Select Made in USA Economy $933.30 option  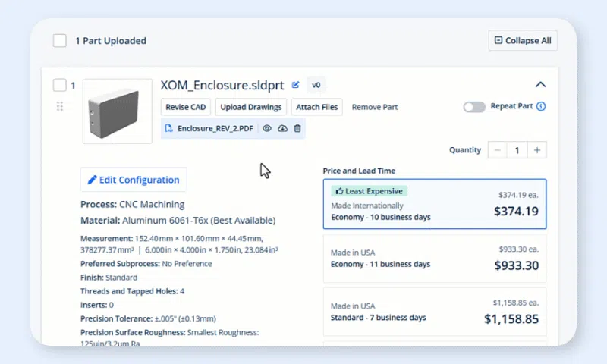(x=435, y=258)
